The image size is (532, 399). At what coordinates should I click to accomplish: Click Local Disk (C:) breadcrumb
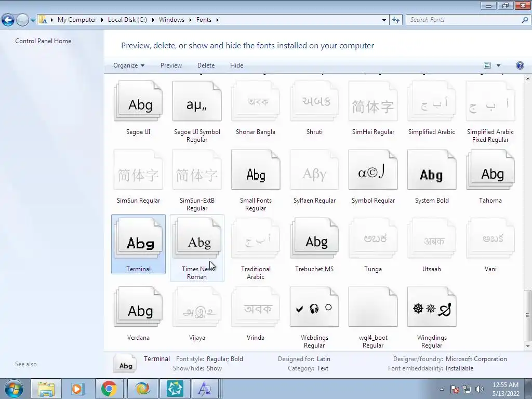pos(128,20)
